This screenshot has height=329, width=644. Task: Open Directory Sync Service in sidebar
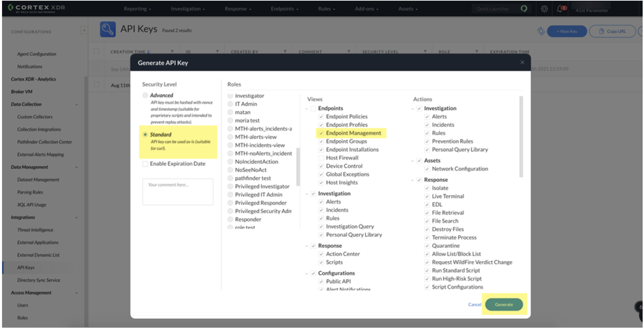pos(39,280)
